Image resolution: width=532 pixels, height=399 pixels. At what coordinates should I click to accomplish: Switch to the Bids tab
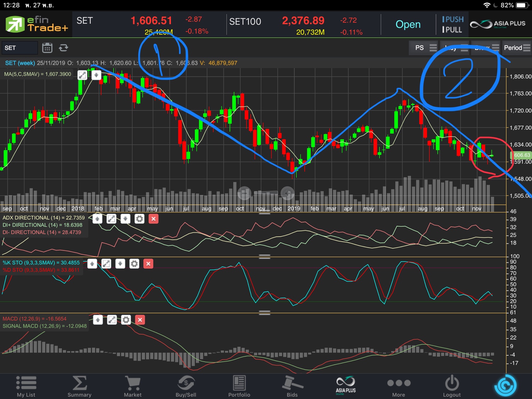tap(292, 386)
